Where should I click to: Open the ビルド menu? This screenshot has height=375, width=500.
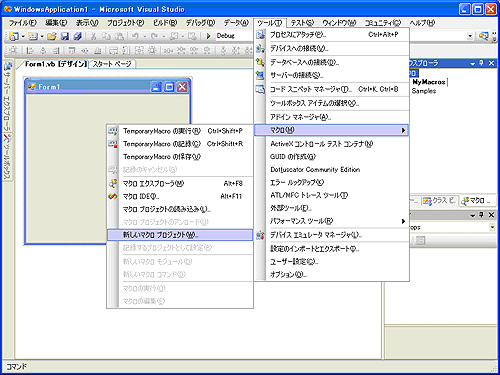click(165, 23)
